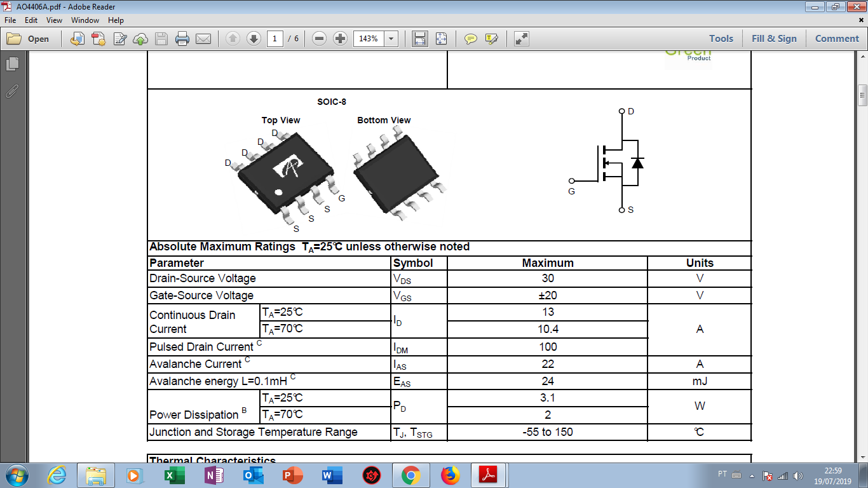
Task: Click the Print file icon
Action: (x=182, y=39)
